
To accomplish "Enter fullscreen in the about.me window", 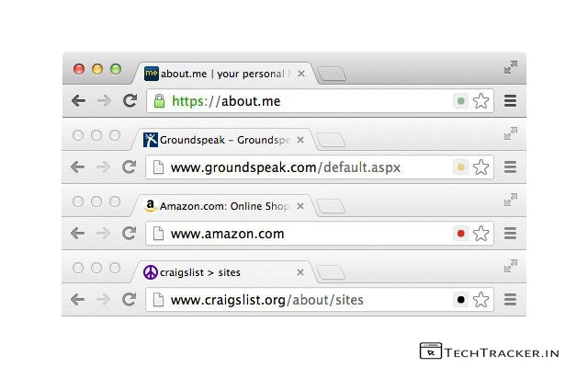I will (x=511, y=67).
